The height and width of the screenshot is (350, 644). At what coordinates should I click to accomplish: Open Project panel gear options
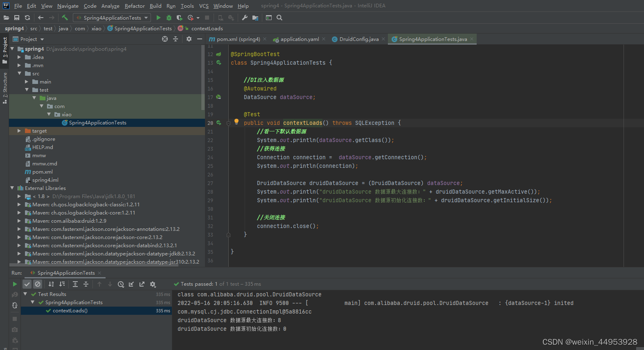point(189,39)
